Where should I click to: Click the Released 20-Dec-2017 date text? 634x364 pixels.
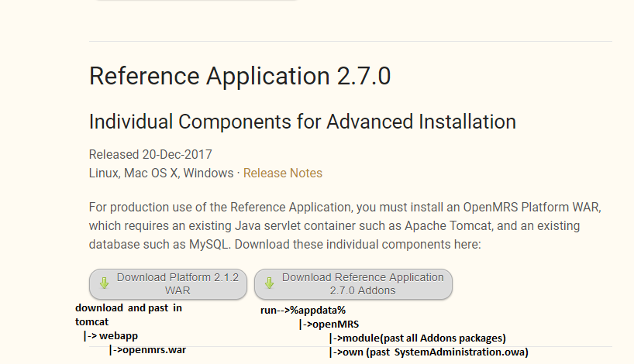pyautogui.click(x=150, y=154)
